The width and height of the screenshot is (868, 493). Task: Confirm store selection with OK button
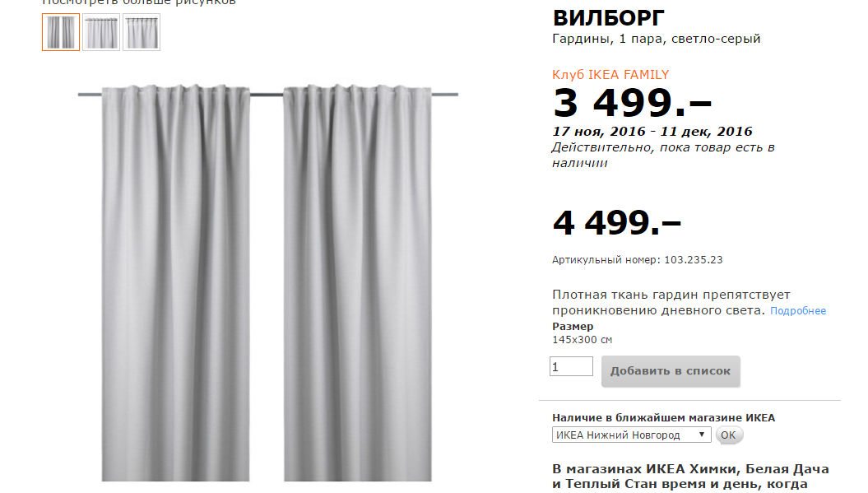(728, 435)
